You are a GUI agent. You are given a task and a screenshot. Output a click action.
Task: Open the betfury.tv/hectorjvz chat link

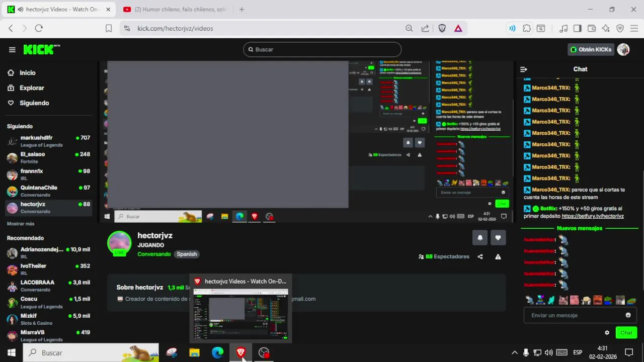point(593,216)
